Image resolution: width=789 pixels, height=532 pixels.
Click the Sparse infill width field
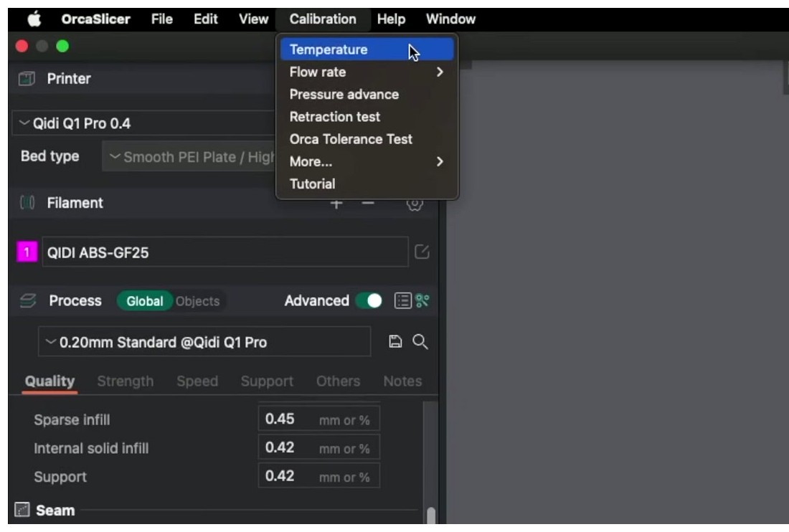click(319, 419)
